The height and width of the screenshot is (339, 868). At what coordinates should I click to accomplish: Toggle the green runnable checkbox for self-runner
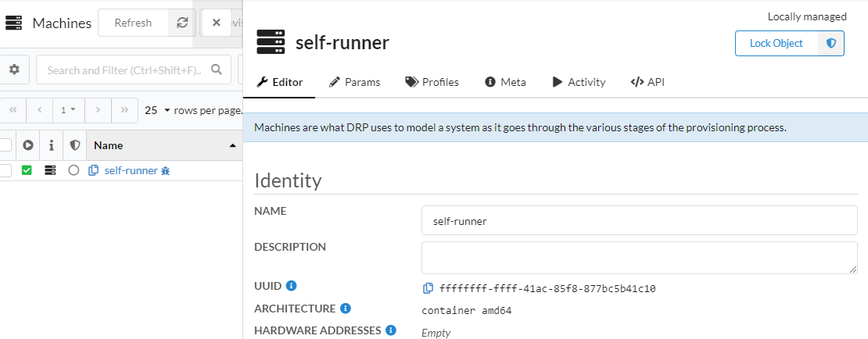[27, 170]
